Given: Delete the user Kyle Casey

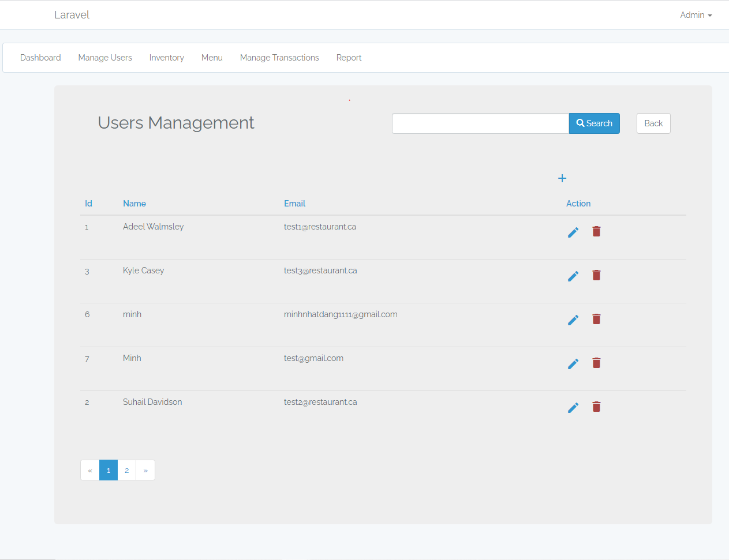Looking at the screenshot, I should point(596,275).
